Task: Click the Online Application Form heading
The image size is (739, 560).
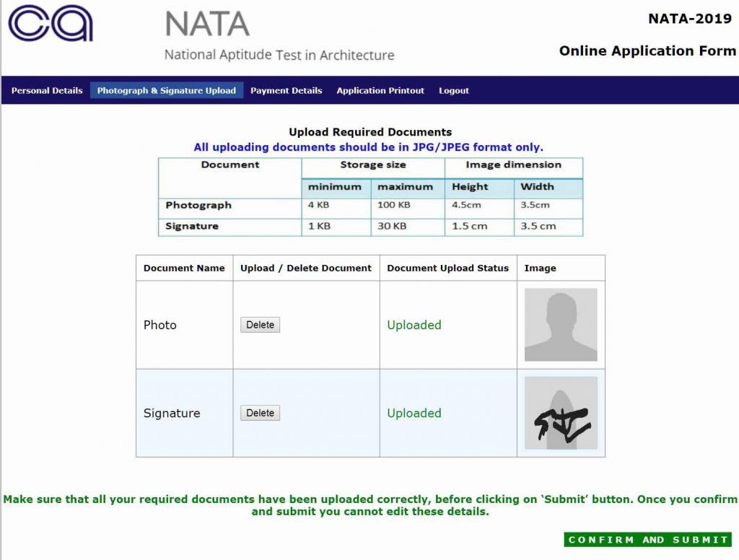Action: pos(647,51)
